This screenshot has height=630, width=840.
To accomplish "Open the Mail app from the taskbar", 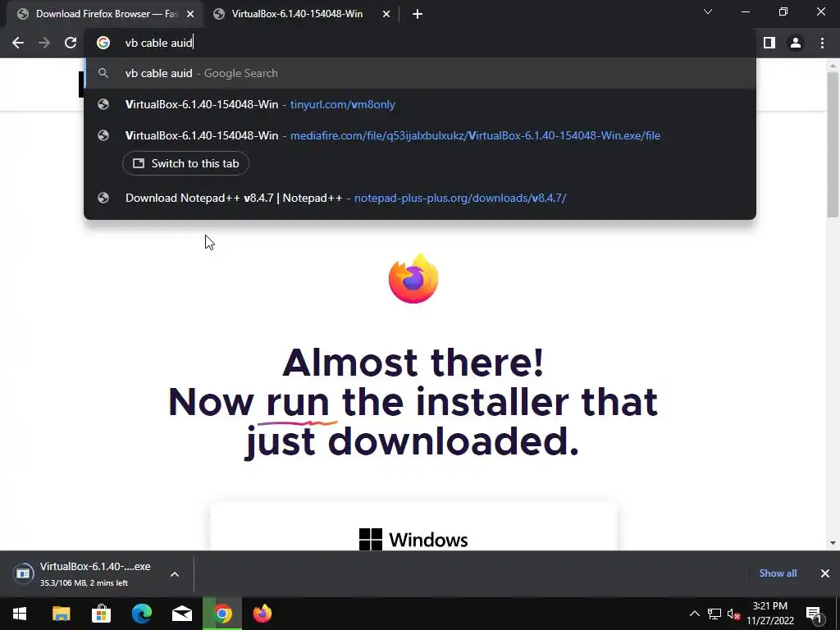I will tap(182, 614).
